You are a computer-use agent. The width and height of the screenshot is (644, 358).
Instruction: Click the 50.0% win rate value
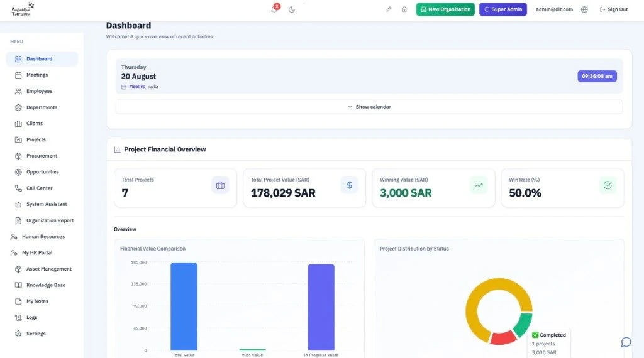pyautogui.click(x=525, y=193)
